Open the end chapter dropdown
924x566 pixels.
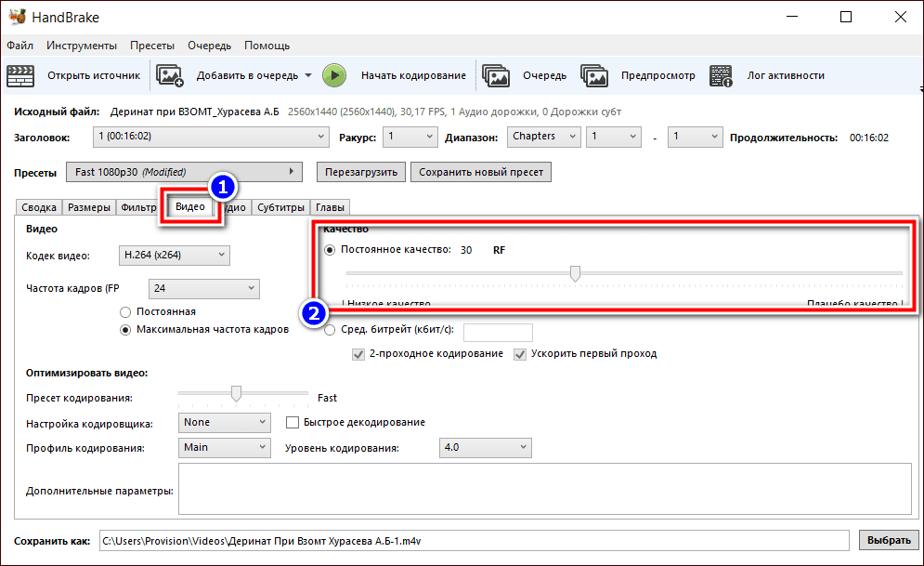pos(695,137)
